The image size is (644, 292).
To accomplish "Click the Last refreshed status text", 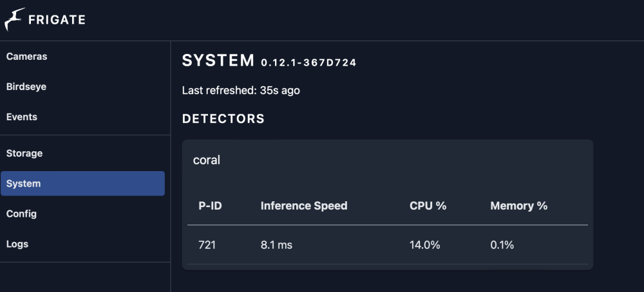I will 241,90.
